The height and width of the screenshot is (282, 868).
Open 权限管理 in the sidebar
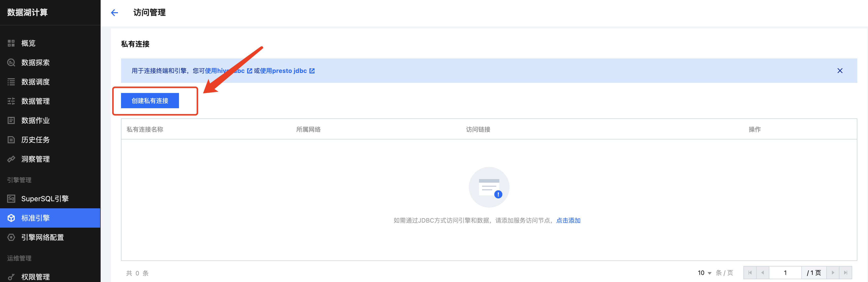tap(35, 277)
